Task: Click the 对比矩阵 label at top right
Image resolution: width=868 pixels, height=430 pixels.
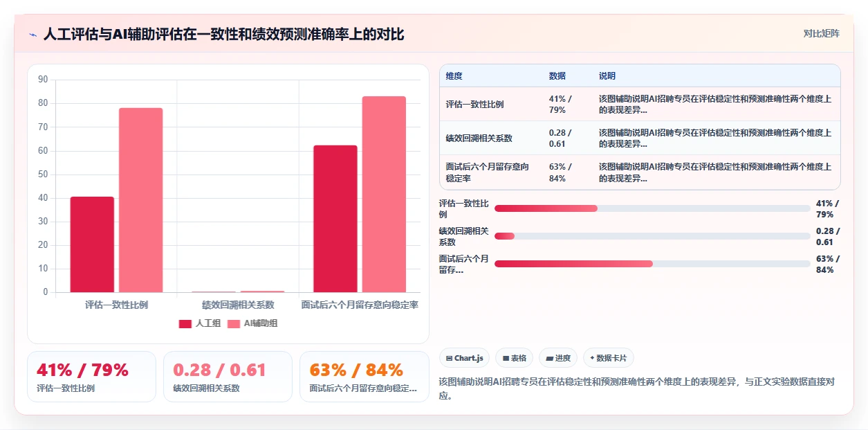Action: [x=822, y=34]
